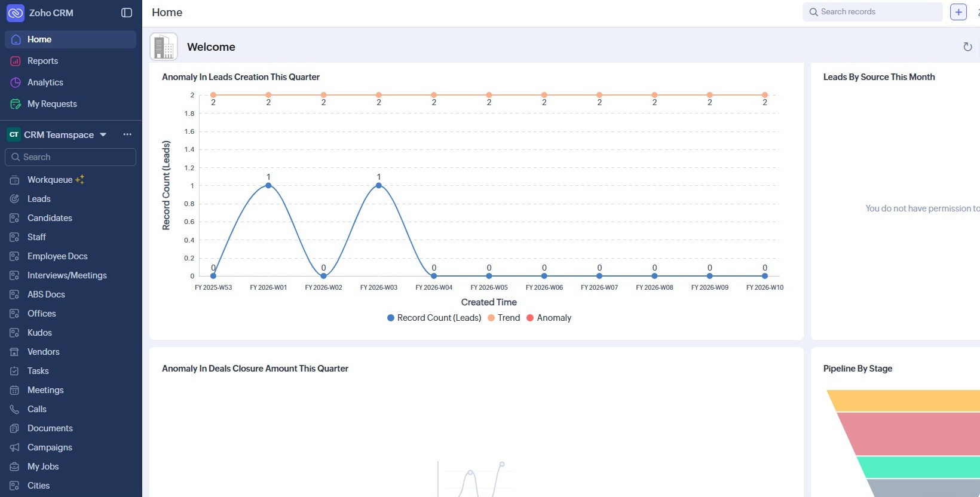980x497 pixels.
Task: Toggle the Trend legend series
Action: point(504,318)
